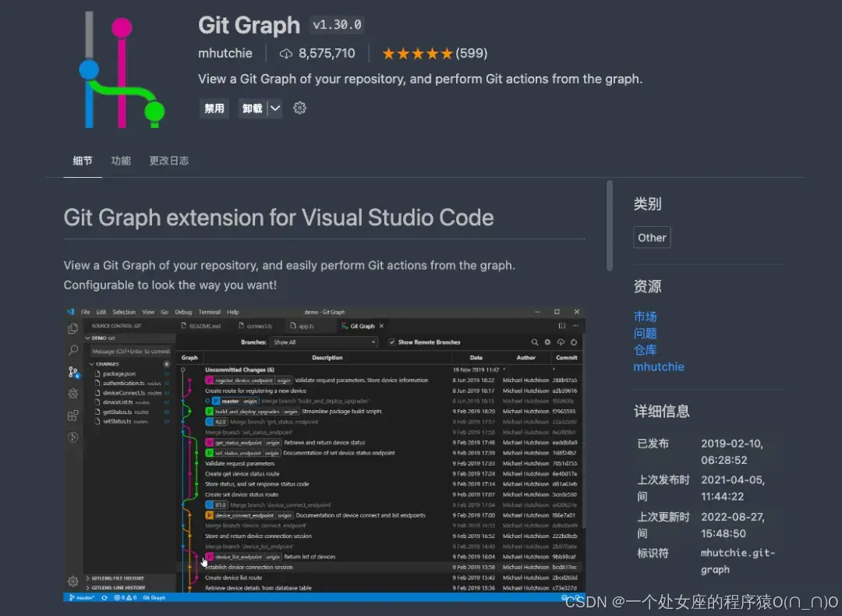The width and height of the screenshot is (842, 616).
Task: Click the Git Graph extension logo
Action: [x=122, y=70]
